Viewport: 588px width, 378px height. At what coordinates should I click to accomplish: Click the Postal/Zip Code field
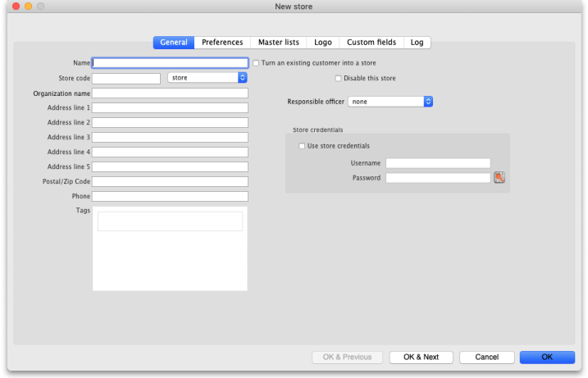coord(170,181)
